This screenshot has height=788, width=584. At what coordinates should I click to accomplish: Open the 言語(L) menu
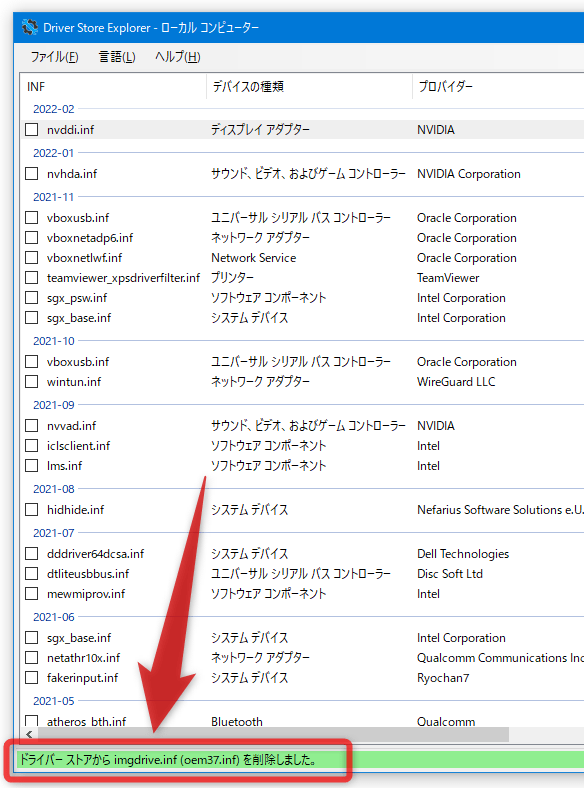(x=117, y=57)
